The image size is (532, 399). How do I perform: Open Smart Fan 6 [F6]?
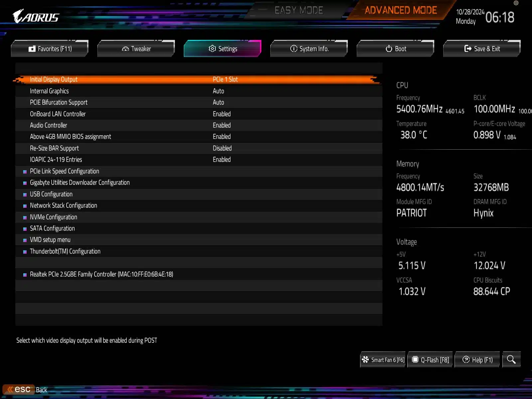[x=383, y=360]
